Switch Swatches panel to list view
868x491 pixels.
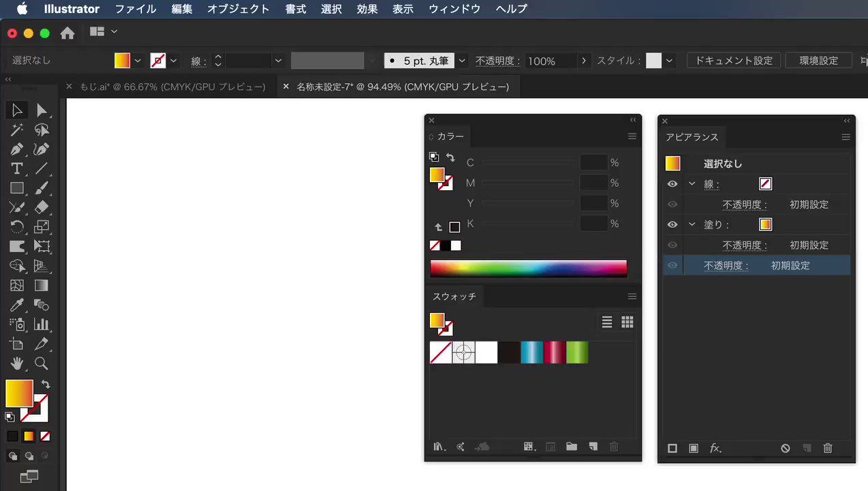[x=607, y=322]
